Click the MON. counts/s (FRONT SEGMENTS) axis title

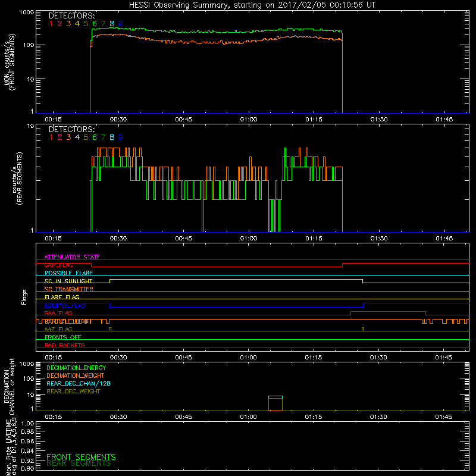10,62
